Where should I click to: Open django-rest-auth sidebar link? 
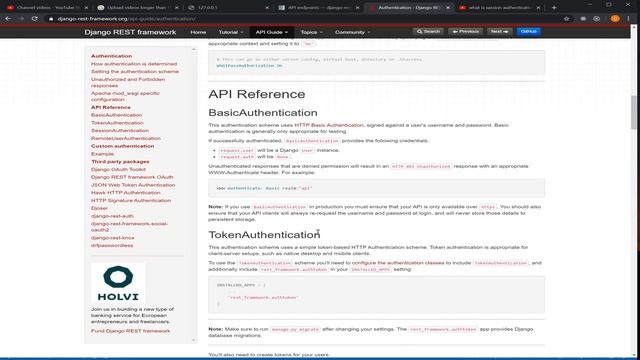click(x=112, y=216)
